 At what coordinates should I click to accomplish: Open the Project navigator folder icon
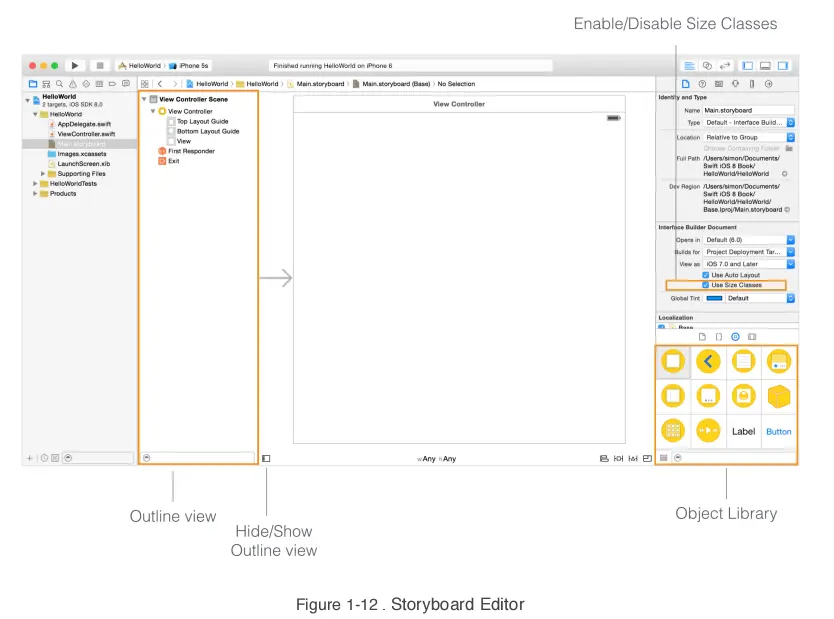coord(33,83)
